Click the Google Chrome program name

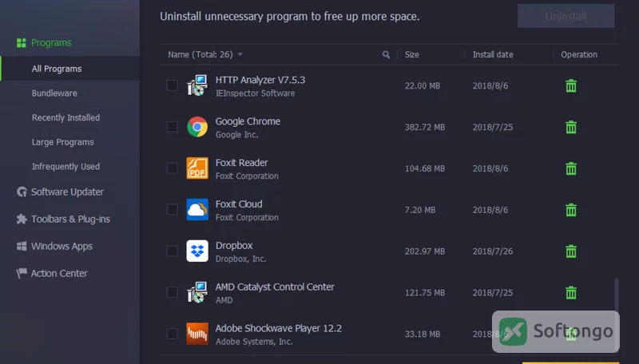tap(248, 121)
